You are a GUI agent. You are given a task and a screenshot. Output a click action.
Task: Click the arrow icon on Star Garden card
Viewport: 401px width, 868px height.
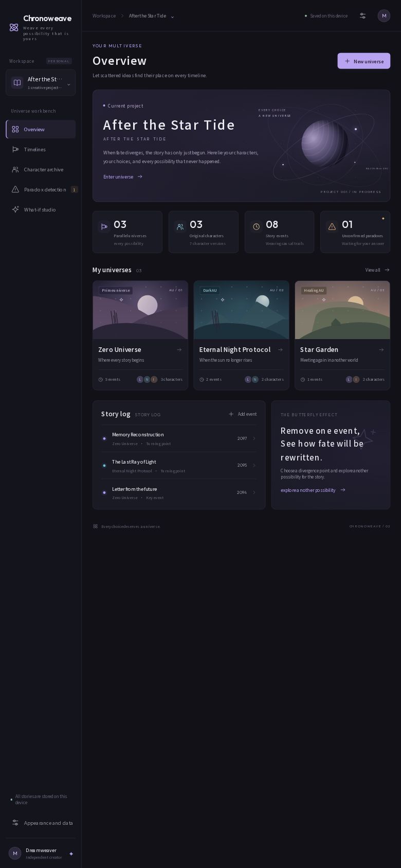381,350
